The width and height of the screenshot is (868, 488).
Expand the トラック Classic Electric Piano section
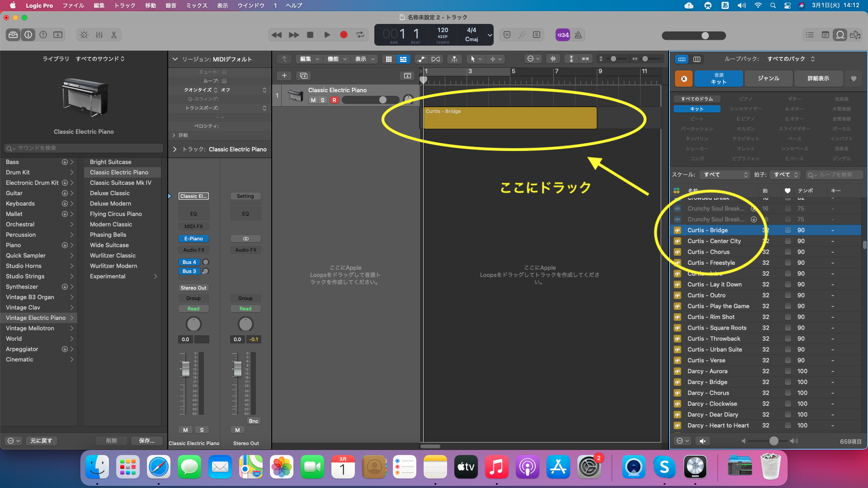[175, 149]
